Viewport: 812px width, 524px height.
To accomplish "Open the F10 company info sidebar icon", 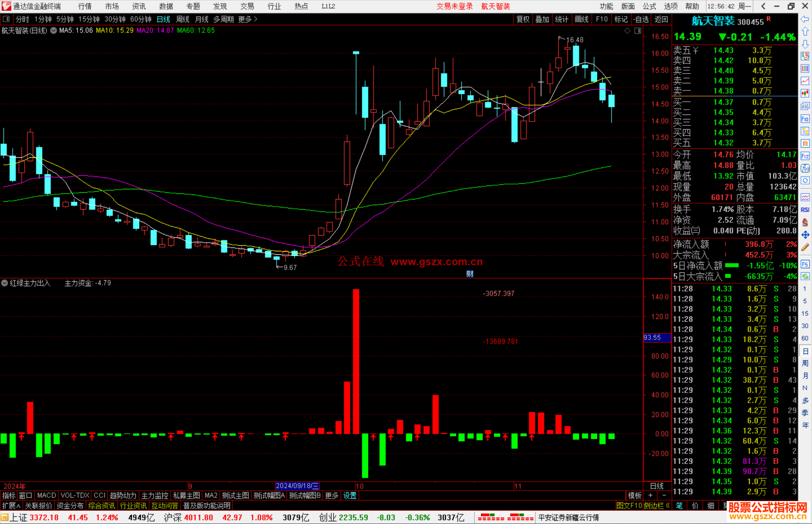I will click(805, 119).
